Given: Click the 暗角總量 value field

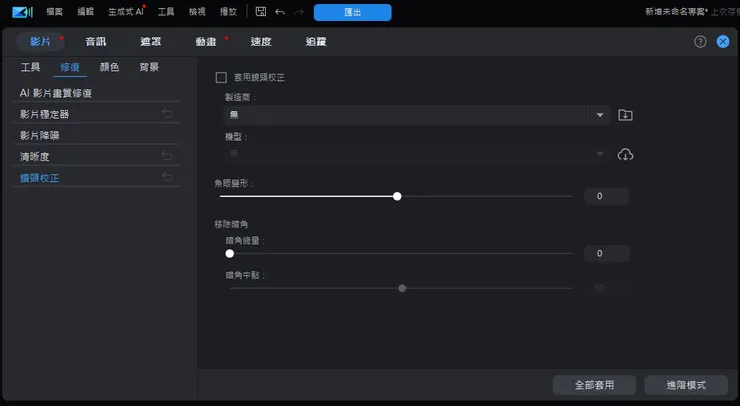Looking at the screenshot, I should pos(606,254).
